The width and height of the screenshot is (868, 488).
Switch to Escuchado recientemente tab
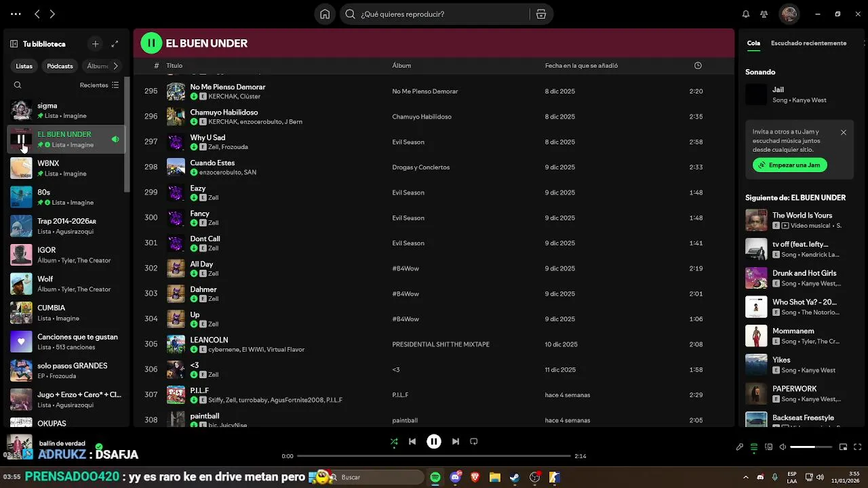point(808,43)
